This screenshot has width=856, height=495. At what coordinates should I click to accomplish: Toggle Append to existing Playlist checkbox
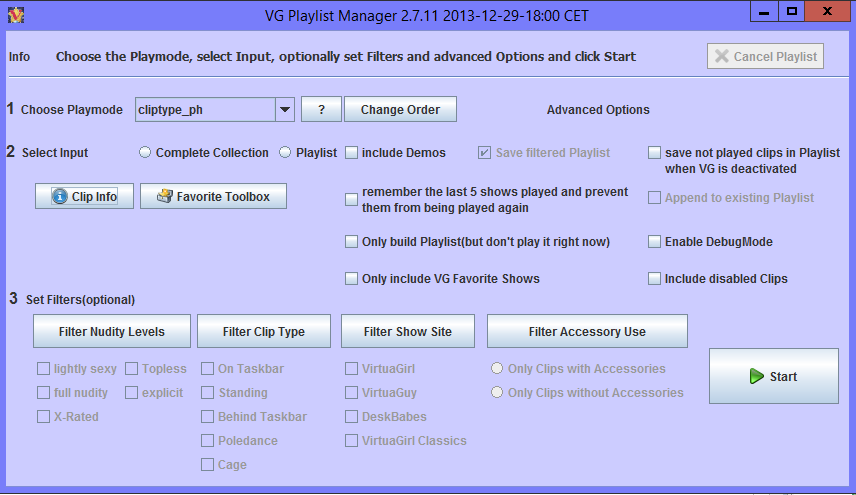click(x=654, y=198)
